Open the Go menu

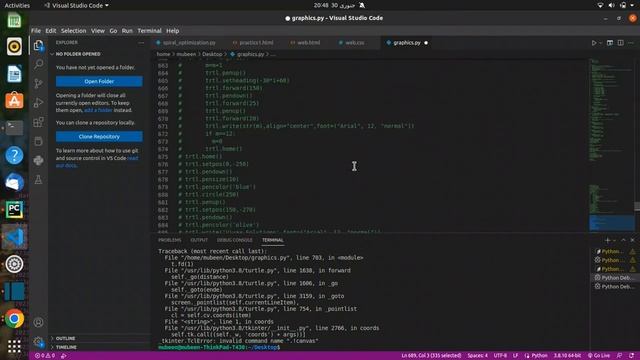(x=113, y=31)
